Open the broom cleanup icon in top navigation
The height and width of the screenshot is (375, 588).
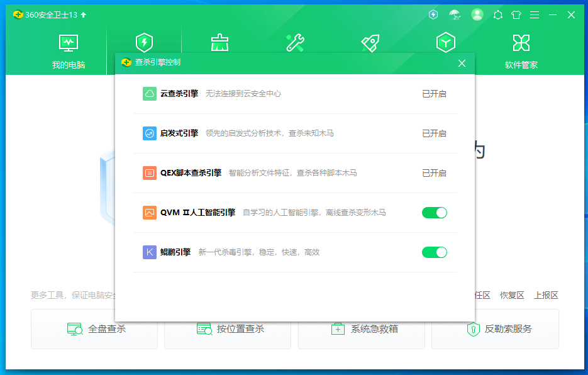click(219, 43)
